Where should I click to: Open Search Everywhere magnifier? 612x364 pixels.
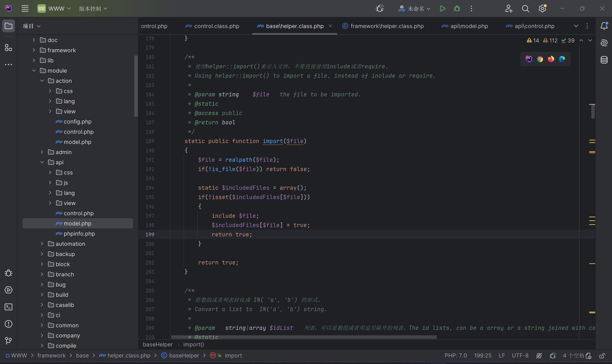click(x=525, y=8)
